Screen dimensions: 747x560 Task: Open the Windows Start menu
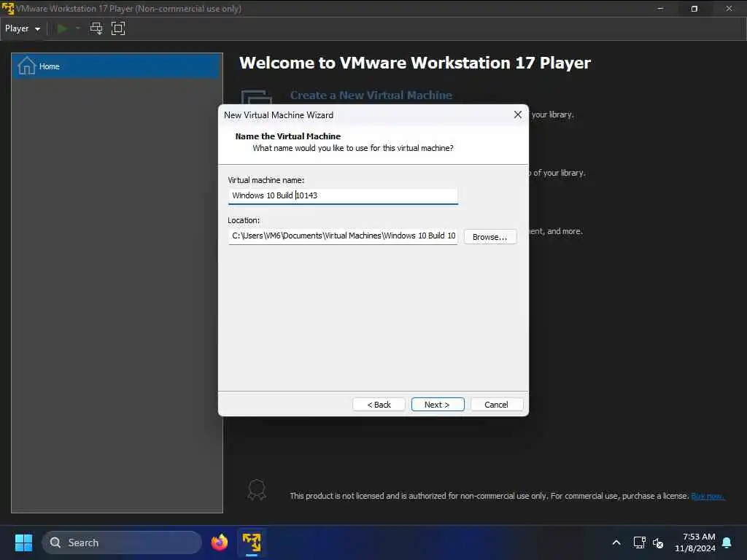23,542
